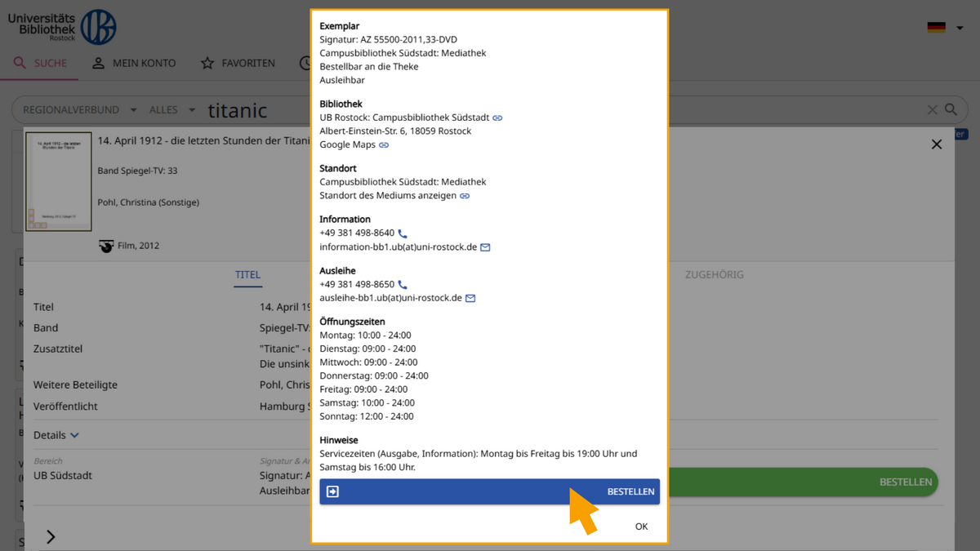Call the Information phone number icon
The width and height of the screenshot is (980, 551).
403,233
